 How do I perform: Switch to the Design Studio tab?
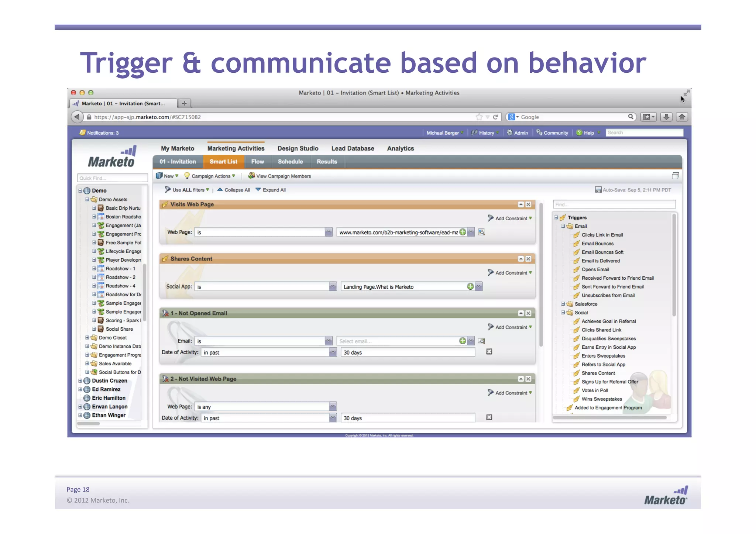point(298,148)
